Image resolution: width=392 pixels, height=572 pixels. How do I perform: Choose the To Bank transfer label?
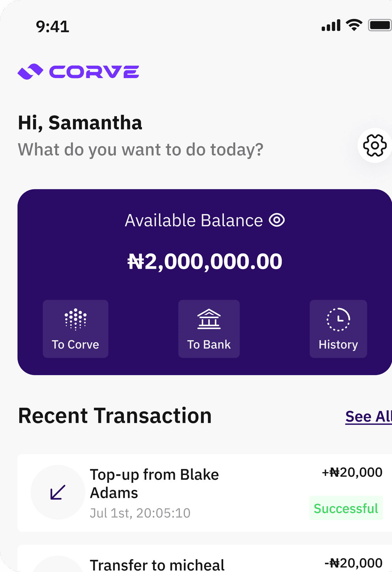pyautogui.click(x=209, y=345)
